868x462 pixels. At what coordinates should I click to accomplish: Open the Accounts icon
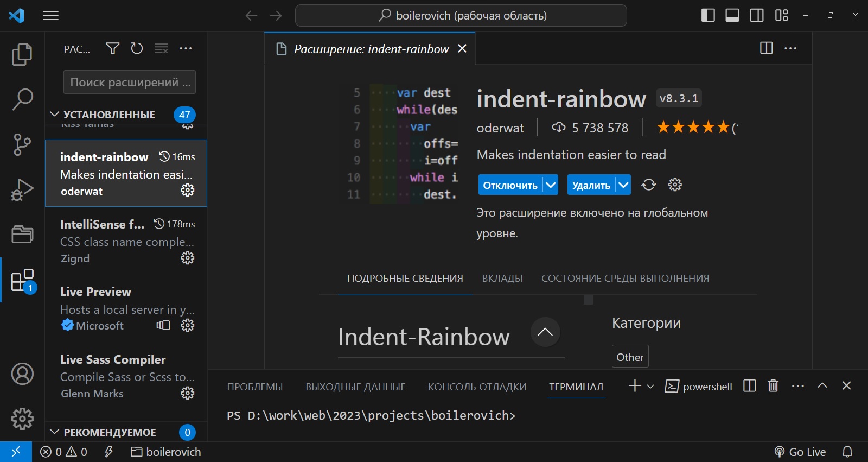[22, 374]
